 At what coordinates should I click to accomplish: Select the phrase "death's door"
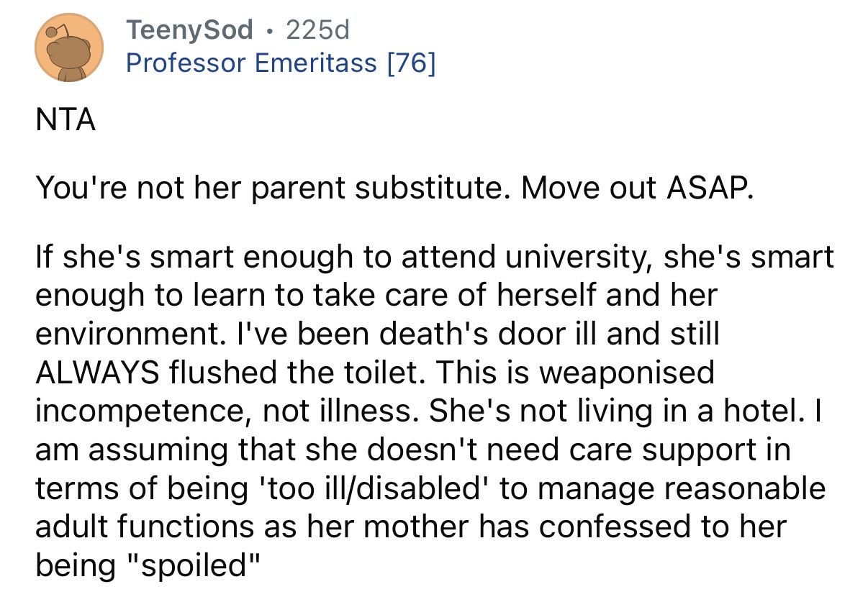474,334
